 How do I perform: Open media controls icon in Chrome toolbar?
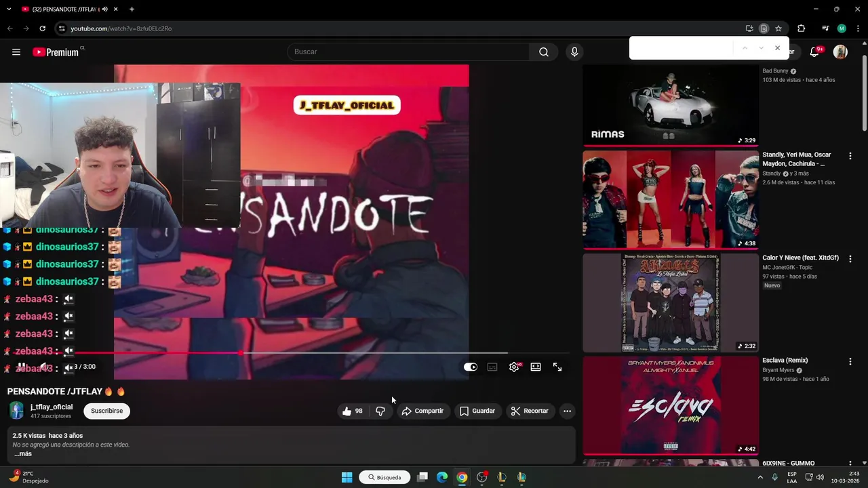point(825,28)
